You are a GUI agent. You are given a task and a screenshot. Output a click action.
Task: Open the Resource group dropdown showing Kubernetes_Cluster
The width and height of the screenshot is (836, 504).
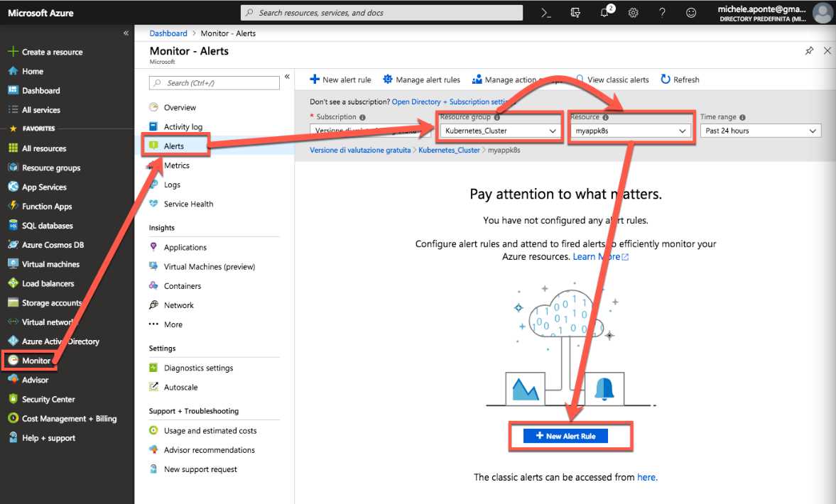point(499,131)
